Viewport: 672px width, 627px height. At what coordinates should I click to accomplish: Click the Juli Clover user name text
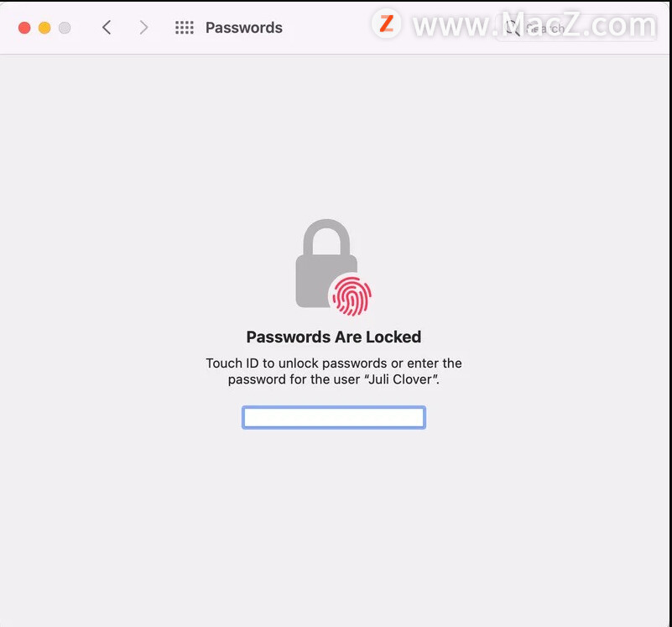(x=400, y=379)
